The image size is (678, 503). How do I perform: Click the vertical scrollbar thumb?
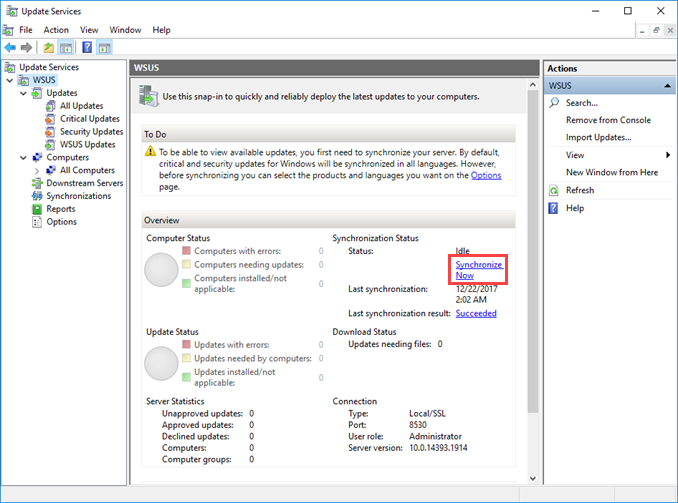(x=533, y=252)
